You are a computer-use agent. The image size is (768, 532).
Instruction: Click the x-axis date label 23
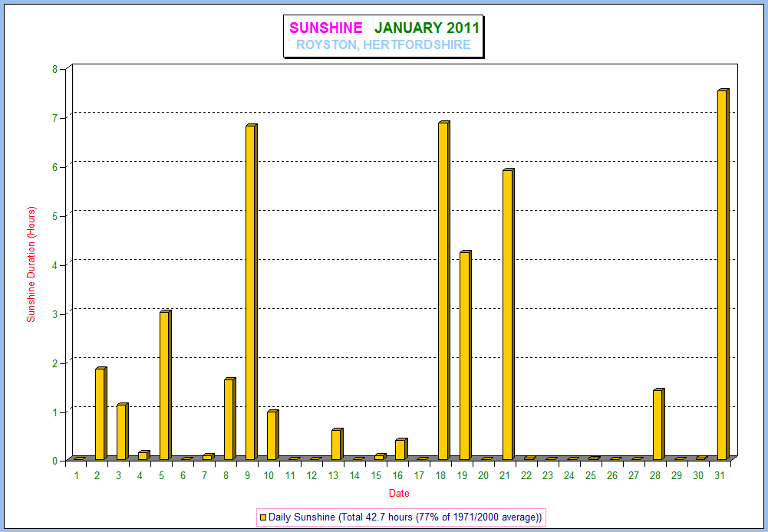point(548,475)
